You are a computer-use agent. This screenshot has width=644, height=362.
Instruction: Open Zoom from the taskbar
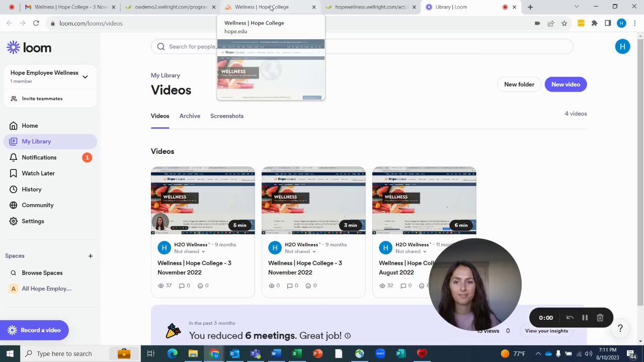(x=380, y=353)
